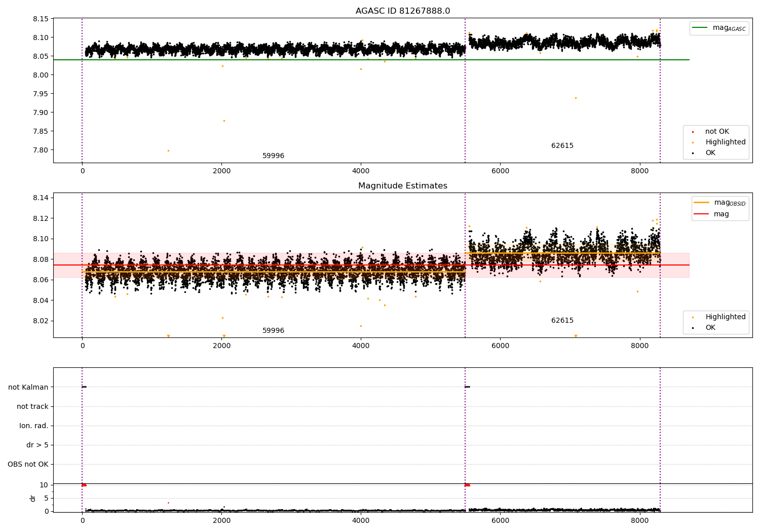Click the '62615' label in the top plot
The image size is (760, 532).
tap(562, 146)
